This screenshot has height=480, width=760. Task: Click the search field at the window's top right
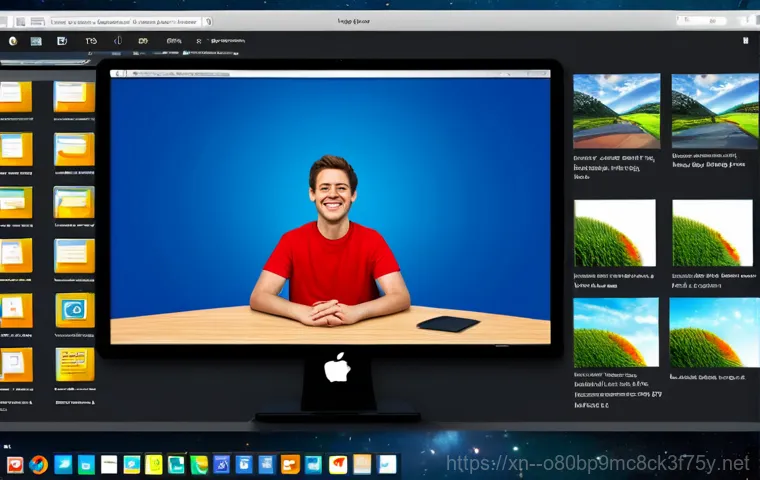701,20
